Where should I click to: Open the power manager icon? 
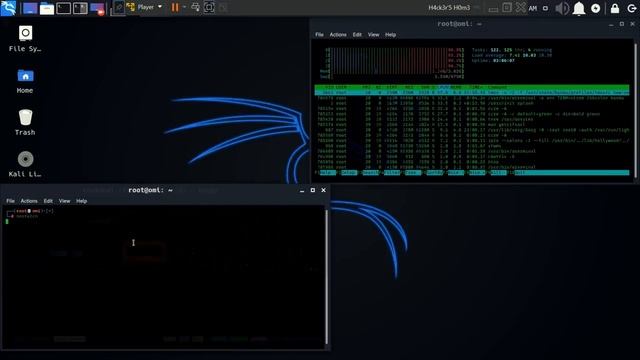[596, 8]
